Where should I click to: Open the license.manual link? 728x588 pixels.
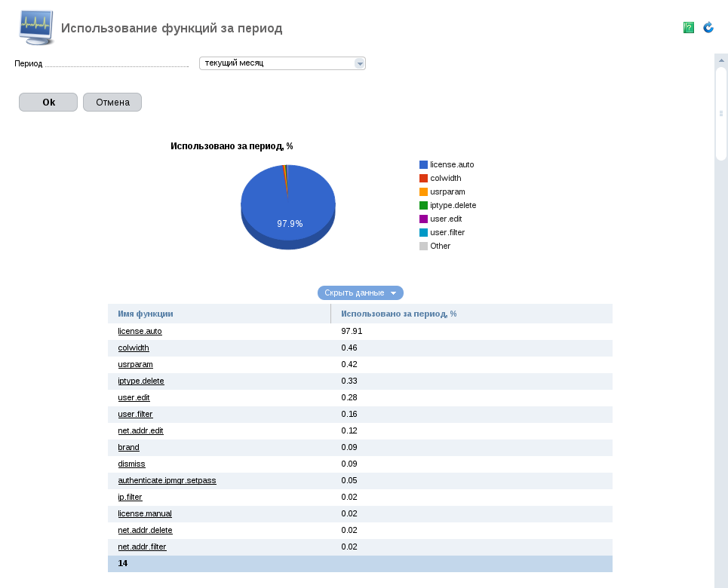pyautogui.click(x=145, y=513)
